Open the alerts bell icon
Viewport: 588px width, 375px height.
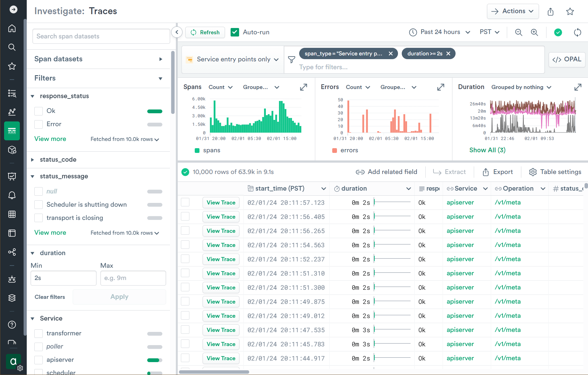[12, 195]
